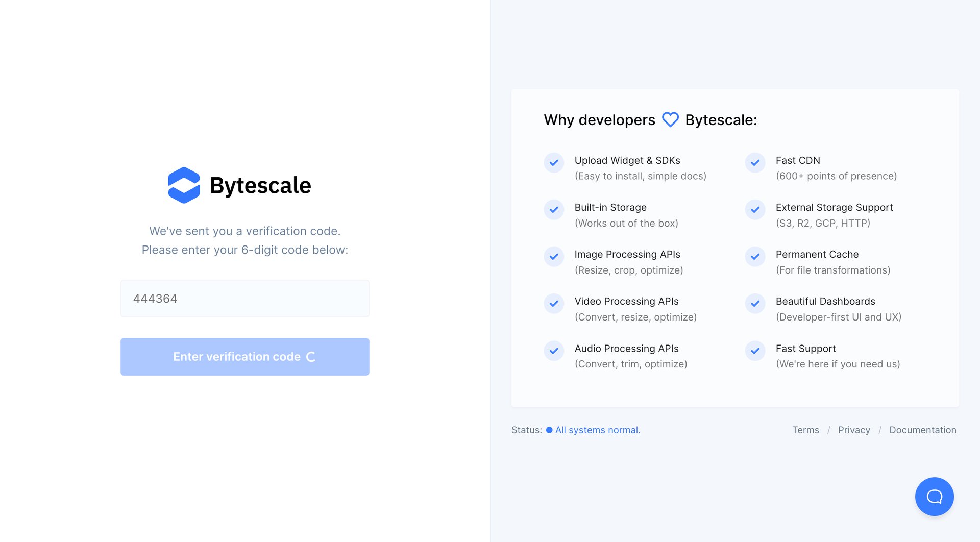Check status via All systems normal link
Screen dimensions: 980x542
coord(597,430)
